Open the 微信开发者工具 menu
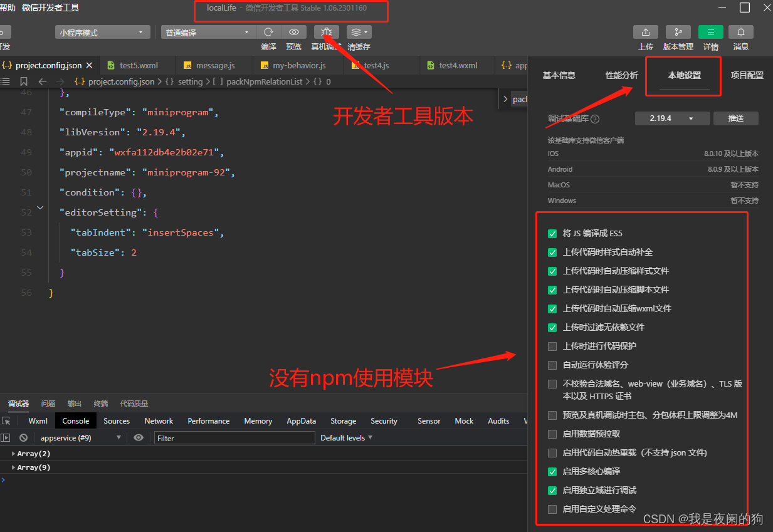Image resolution: width=773 pixels, height=532 pixels. coord(50,8)
